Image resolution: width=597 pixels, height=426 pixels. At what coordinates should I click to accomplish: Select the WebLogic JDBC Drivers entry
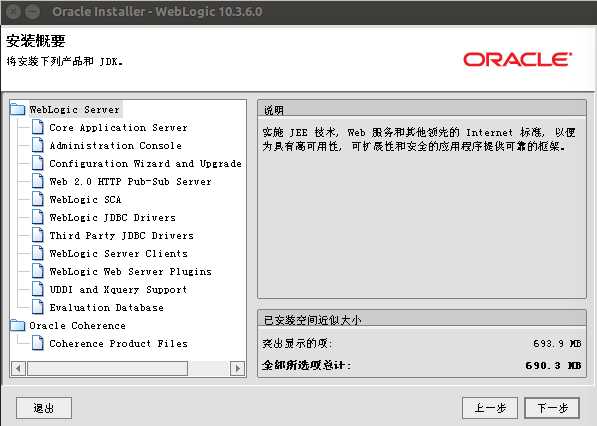tap(112, 217)
